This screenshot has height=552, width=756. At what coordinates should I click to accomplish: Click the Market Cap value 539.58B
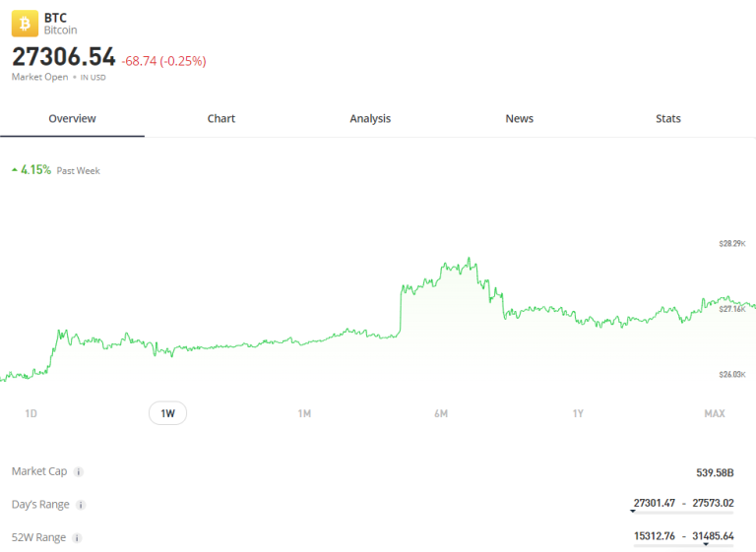pos(715,473)
